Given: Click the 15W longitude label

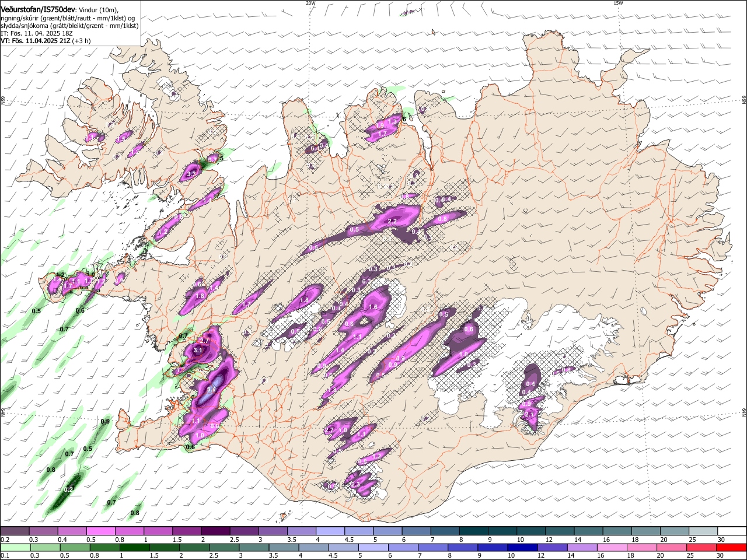Looking at the screenshot, I should (618, 3).
